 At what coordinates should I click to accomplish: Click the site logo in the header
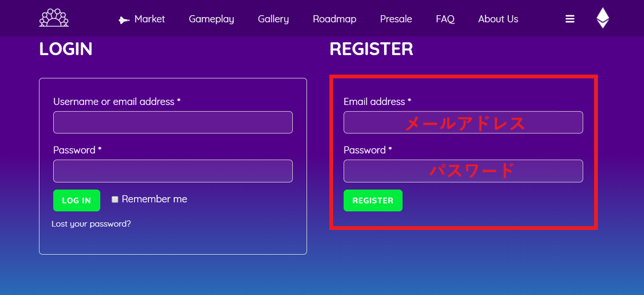click(54, 18)
